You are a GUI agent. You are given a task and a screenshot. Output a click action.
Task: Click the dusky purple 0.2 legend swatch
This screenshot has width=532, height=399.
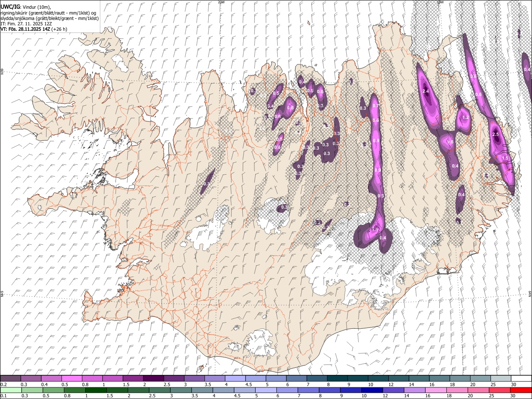click(x=10, y=378)
